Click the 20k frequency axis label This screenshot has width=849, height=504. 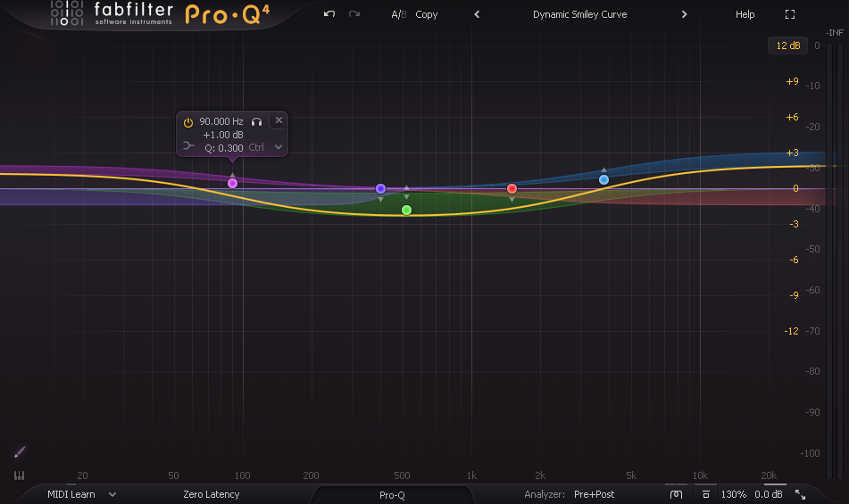(x=769, y=475)
